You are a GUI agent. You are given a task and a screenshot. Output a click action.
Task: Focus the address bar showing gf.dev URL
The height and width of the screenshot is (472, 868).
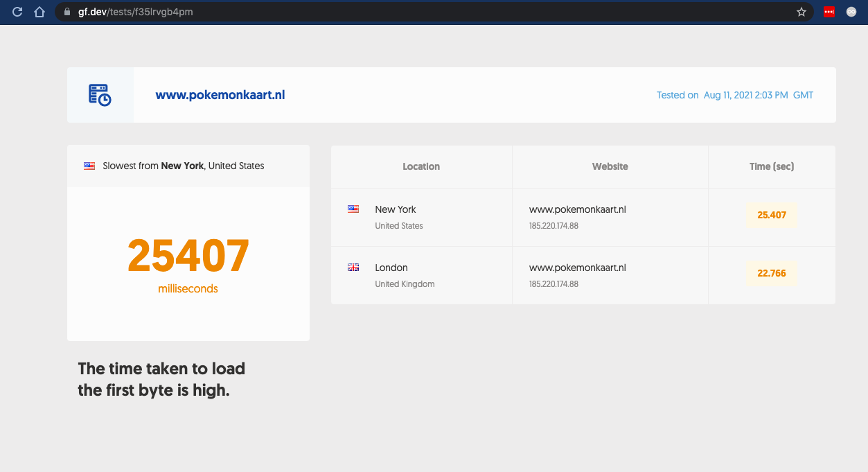pos(433,12)
